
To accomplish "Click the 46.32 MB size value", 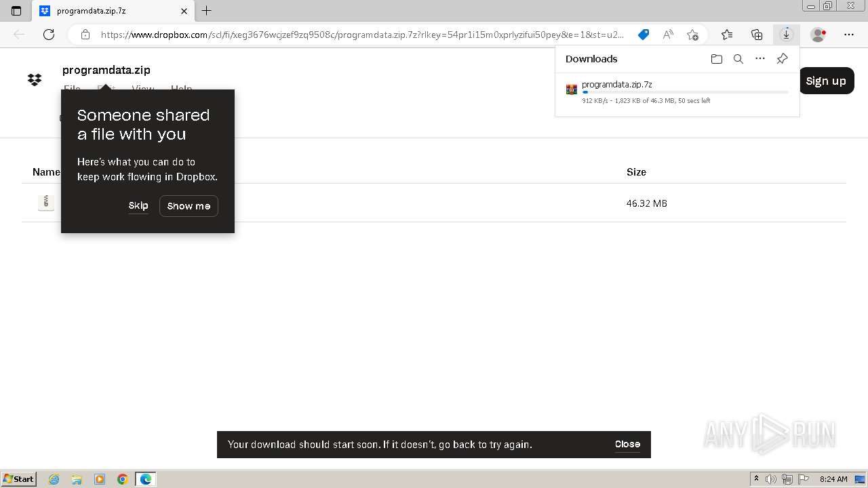I will (647, 203).
